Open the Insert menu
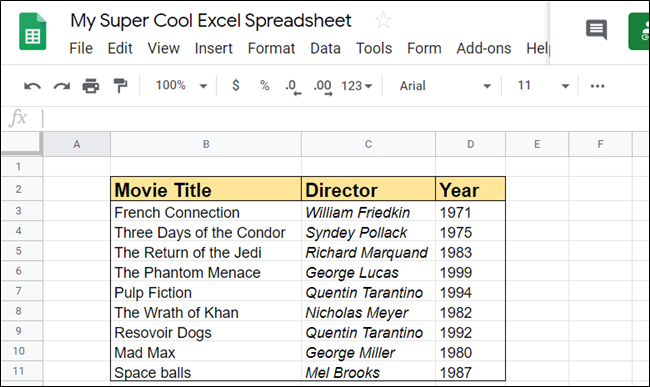Image resolution: width=650 pixels, height=387 pixels. click(213, 48)
